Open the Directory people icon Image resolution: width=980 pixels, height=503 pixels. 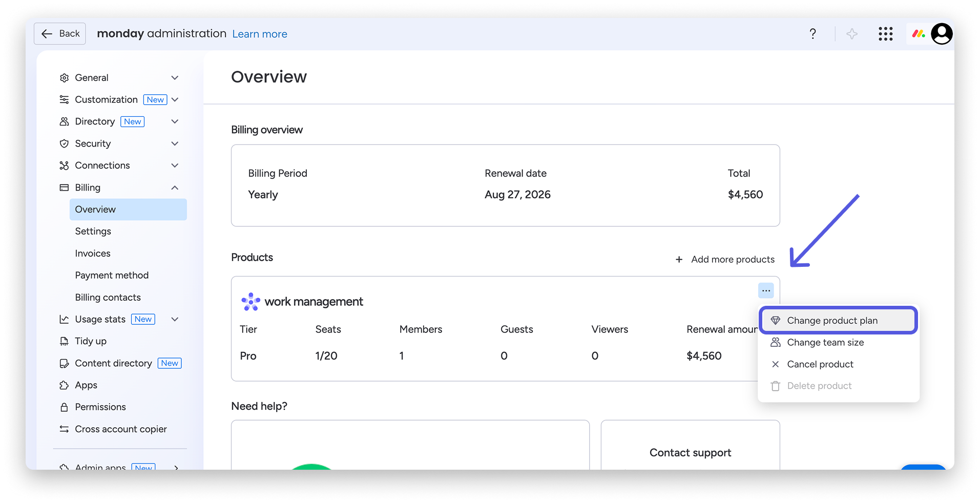[64, 121]
